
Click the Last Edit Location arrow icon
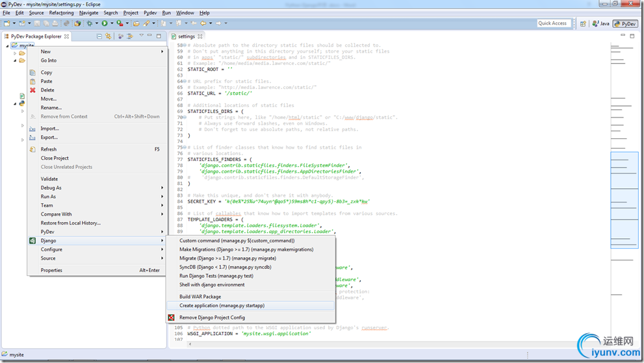coord(194,23)
